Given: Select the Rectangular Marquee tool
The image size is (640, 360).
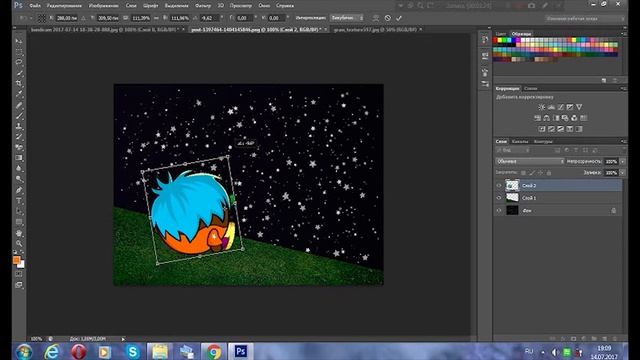Looking at the screenshot, I should [19, 52].
